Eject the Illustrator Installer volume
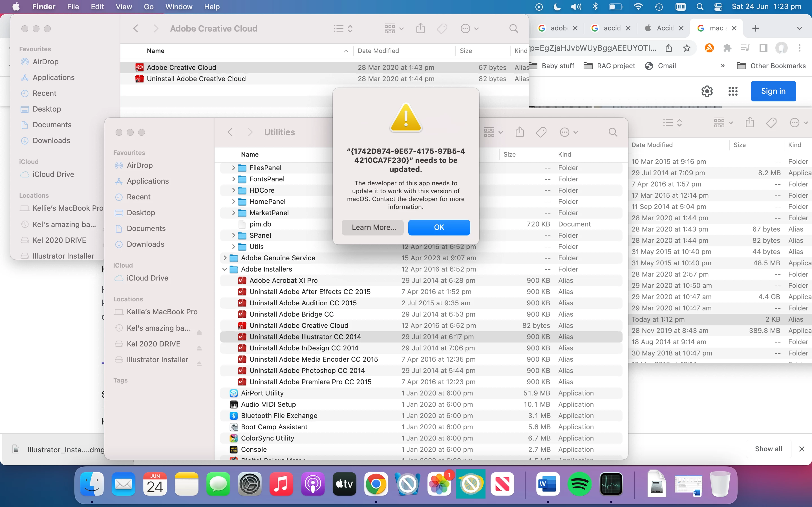The height and width of the screenshot is (507, 812). (x=199, y=364)
